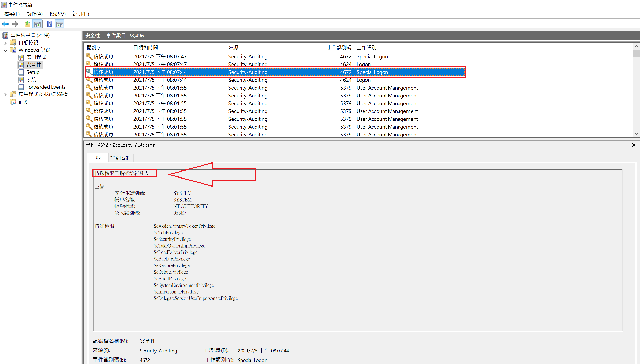This screenshot has height=364, width=640.
Task: Click the 自訂檢視 folder icon
Action: tap(13, 43)
